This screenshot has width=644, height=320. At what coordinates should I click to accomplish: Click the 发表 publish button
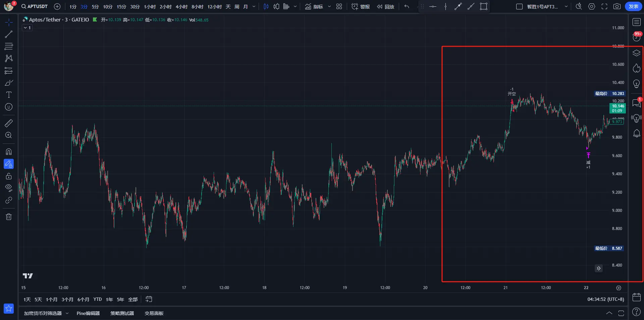pyautogui.click(x=634, y=6)
